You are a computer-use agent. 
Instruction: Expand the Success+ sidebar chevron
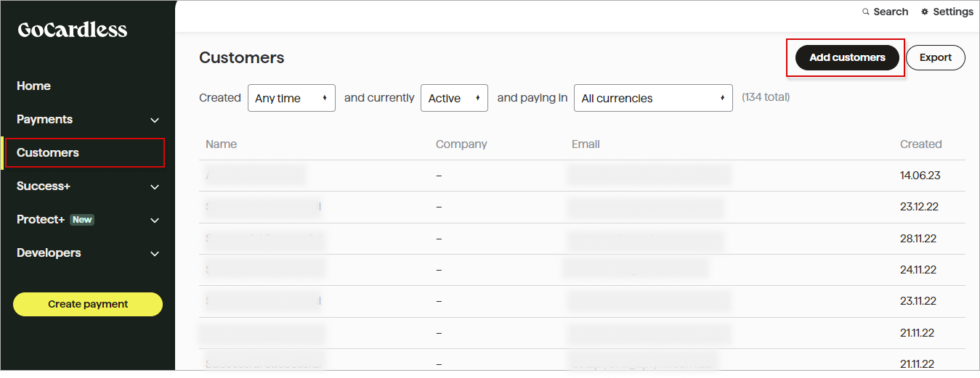tap(154, 186)
